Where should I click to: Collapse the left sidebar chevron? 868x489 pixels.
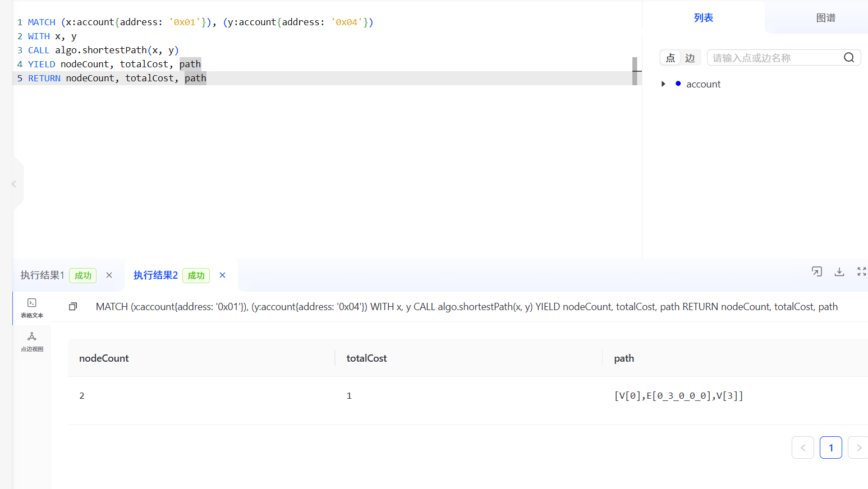14,184
